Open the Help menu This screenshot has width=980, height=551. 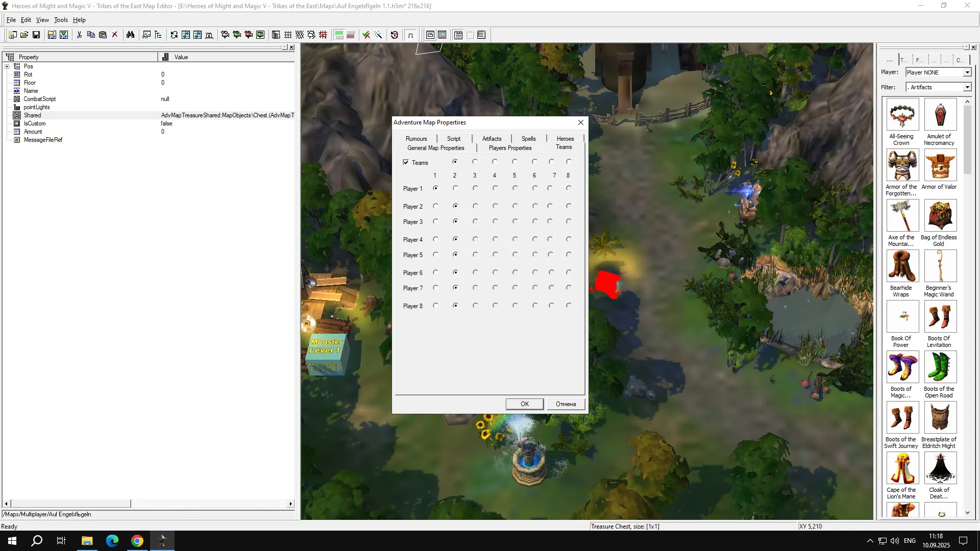(79, 20)
